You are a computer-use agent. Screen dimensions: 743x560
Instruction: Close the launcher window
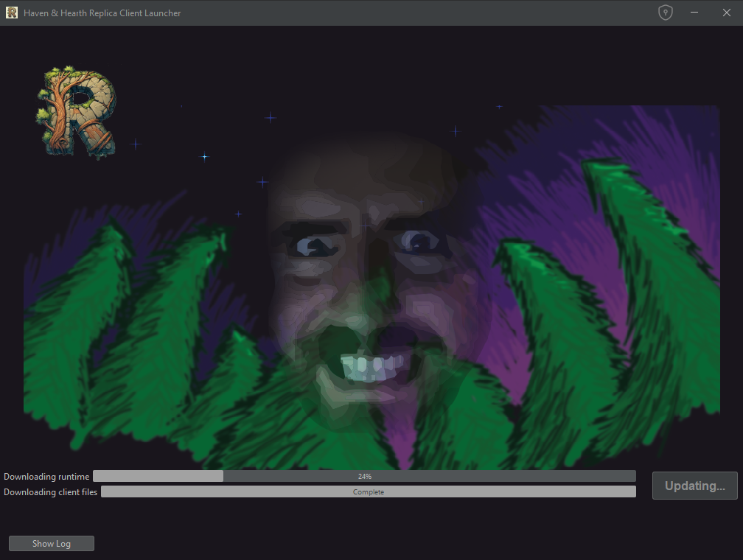727,13
